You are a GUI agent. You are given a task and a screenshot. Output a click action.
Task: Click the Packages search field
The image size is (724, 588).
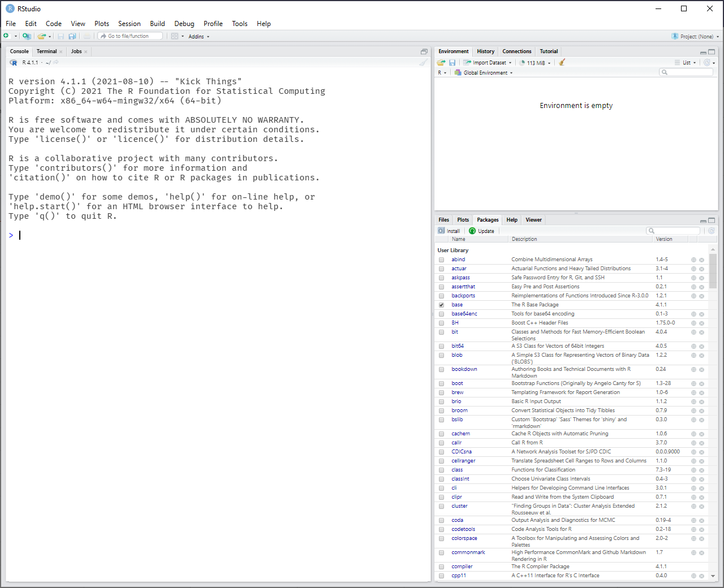(673, 231)
